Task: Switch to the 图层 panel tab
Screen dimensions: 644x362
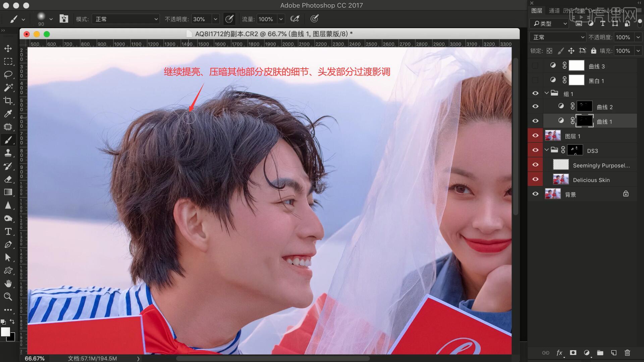Action: point(537,11)
